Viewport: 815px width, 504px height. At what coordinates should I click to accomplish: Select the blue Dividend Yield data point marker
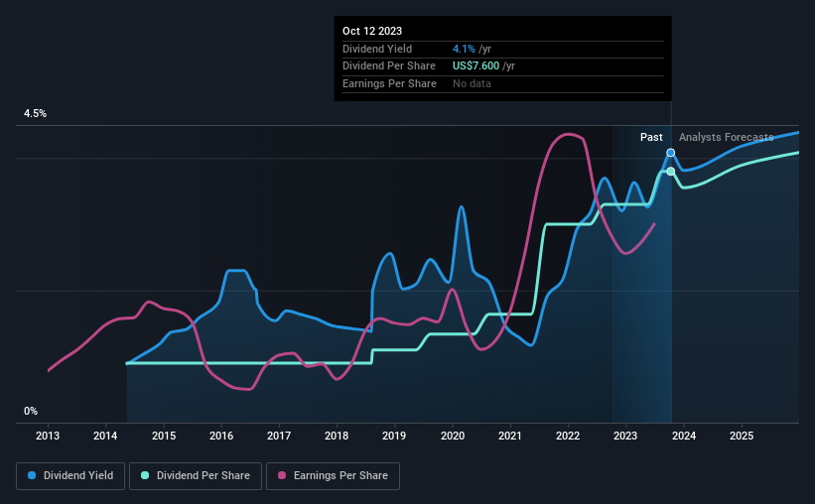pyautogui.click(x=670, y=153)
